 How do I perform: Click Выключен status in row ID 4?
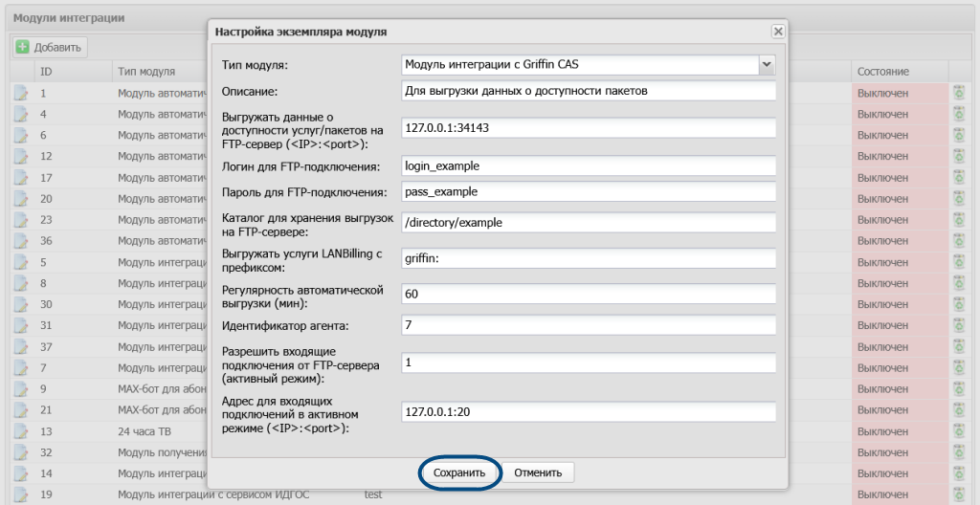tap(882, 115)
